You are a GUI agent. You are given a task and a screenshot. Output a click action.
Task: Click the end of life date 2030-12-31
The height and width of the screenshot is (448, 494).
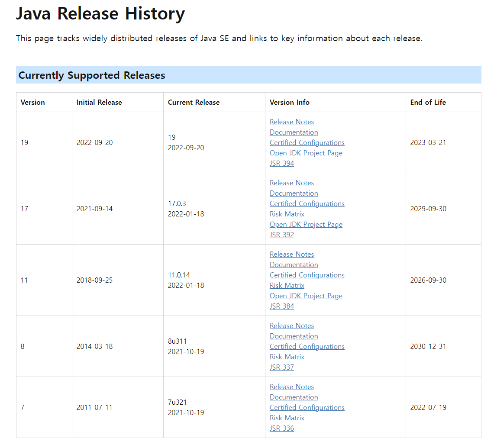pyautogui.click(x=428, y=347)
